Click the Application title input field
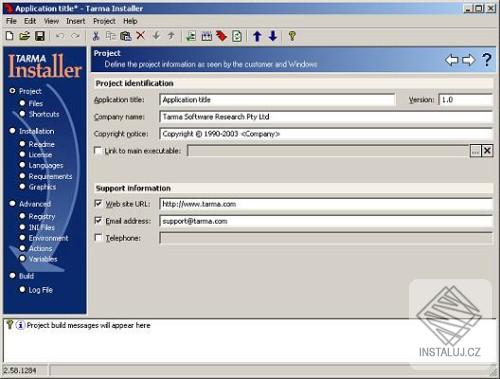This screenshot has width=500, height=379. tap(277, 100)
